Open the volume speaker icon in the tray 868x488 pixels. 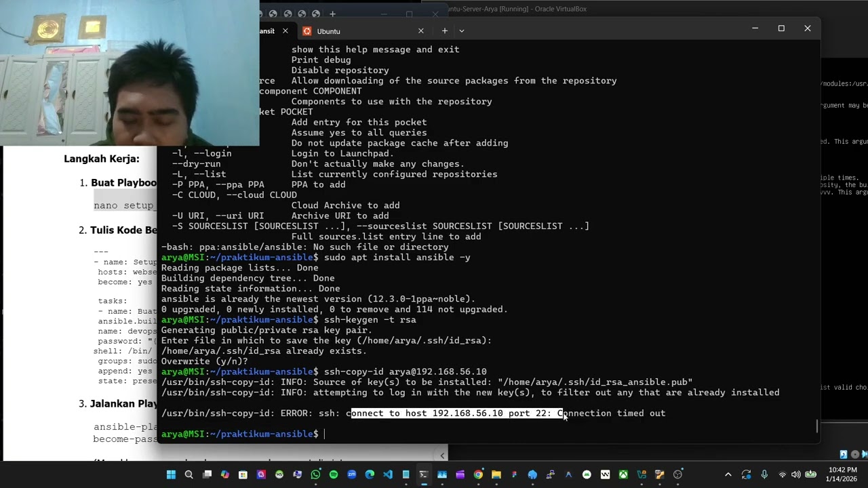(x=795, y=474)
